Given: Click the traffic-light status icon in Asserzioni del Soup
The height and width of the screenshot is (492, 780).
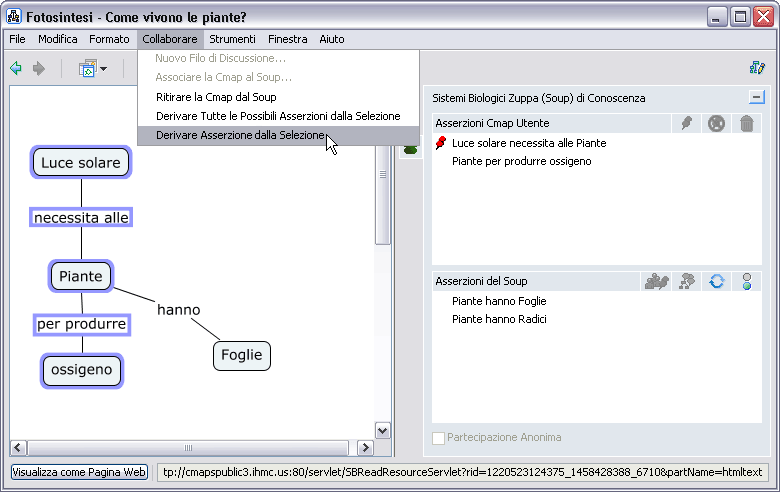Looking at the screenshot, I should tap(746, 282).
